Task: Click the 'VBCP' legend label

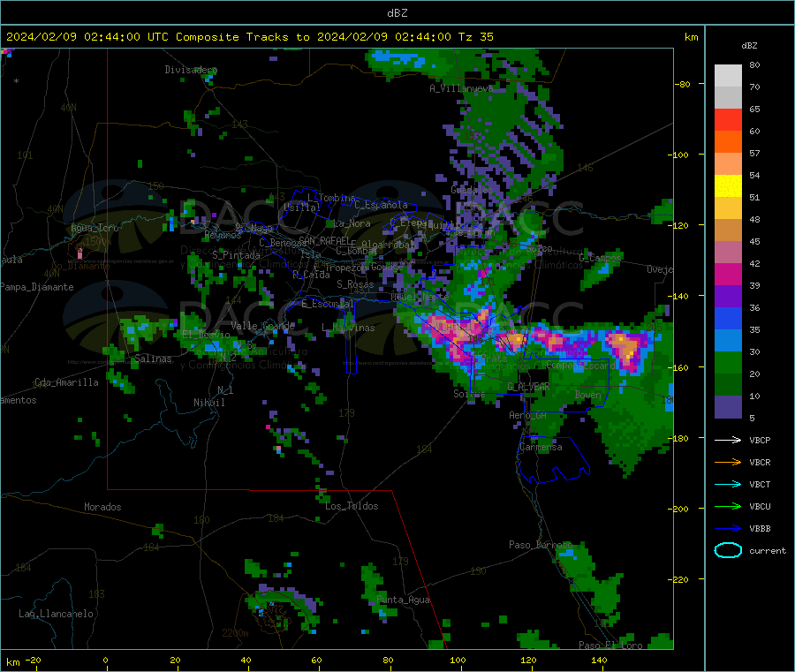Action: click(x=760, y=441)
